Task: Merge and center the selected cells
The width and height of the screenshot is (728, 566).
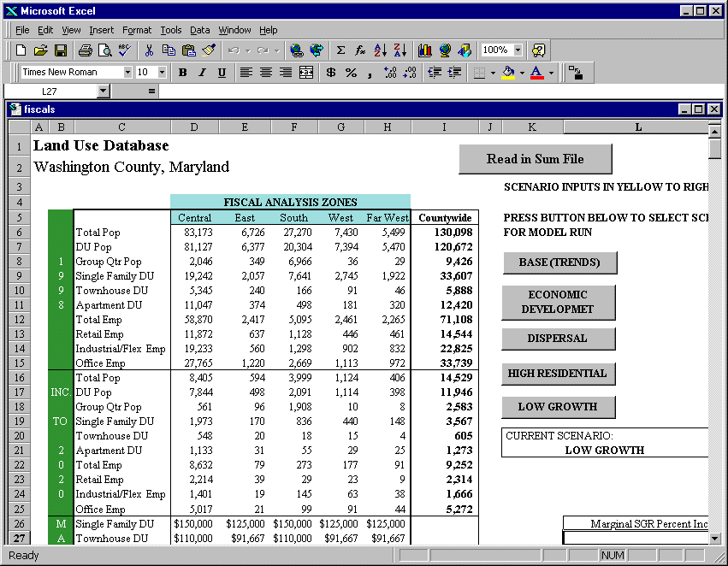Action: pyautogui.click(x=306, y=73)
